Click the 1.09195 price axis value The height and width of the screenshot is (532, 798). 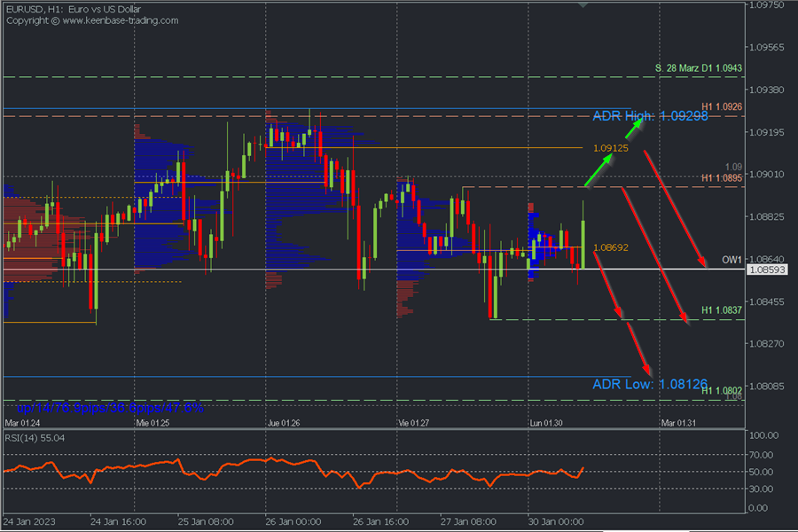pyautogui.click(x=766, y=132)
